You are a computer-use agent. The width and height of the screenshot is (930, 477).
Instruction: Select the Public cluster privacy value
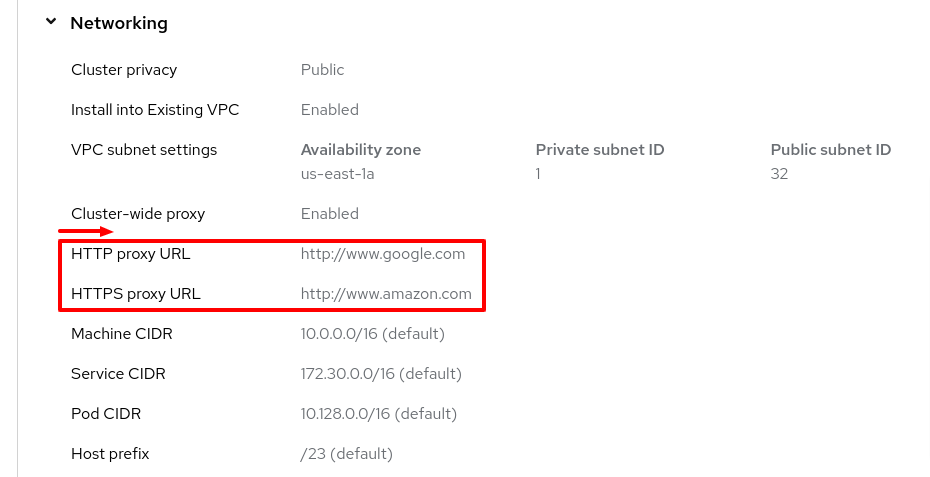click(x=322, y=70)
